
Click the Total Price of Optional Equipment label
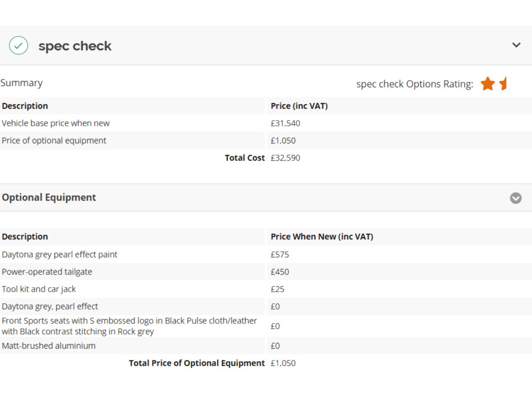coord(197,363)
